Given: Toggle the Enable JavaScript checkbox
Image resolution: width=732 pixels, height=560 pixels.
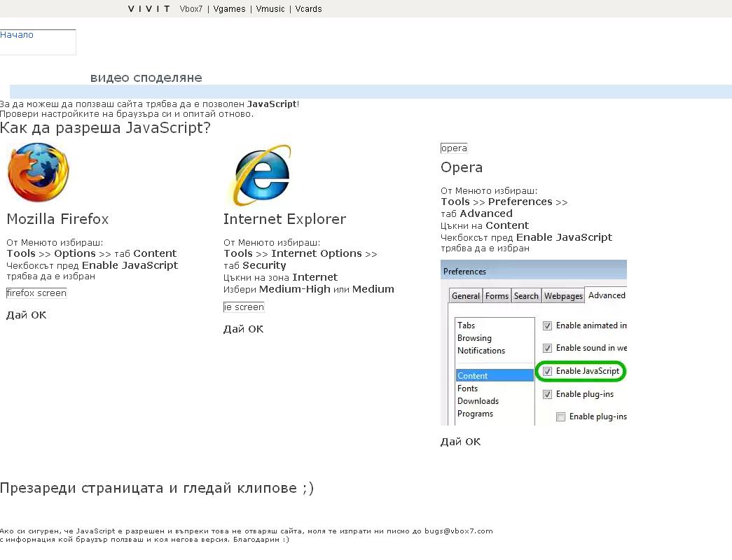Looking at the screenshot, I should (x=548, y=371).
